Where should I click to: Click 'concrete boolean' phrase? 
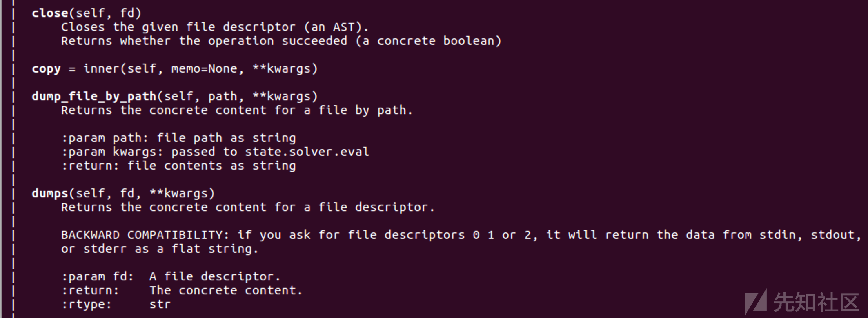(436, 41)
